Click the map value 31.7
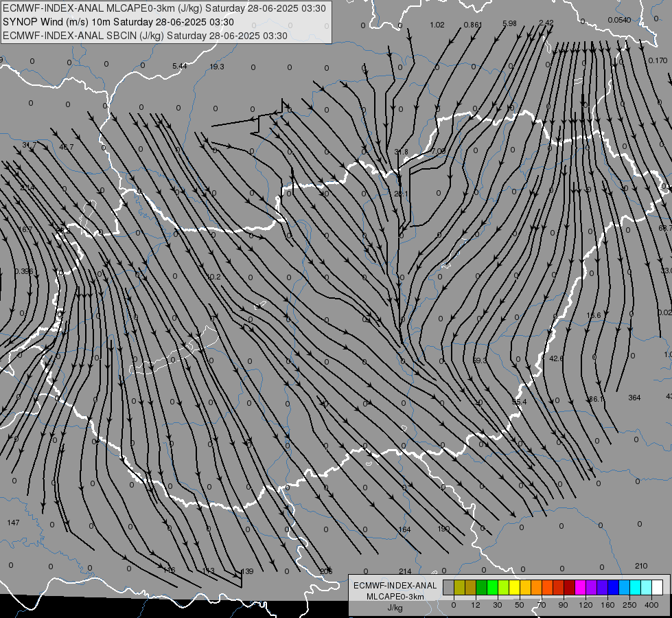 click(29, 146)
